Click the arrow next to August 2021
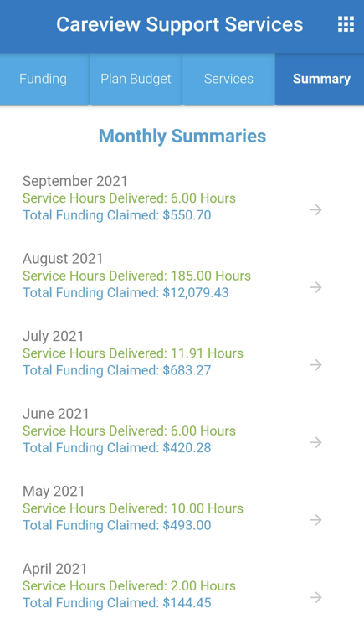Screen dimensions: 364x629 point(316,287)
